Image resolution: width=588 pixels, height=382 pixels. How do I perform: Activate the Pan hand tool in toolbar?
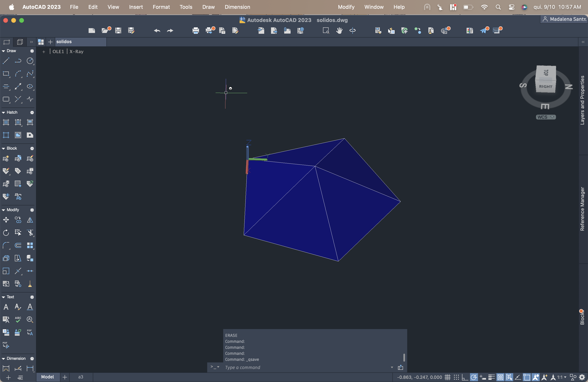[x=339, y=30]
